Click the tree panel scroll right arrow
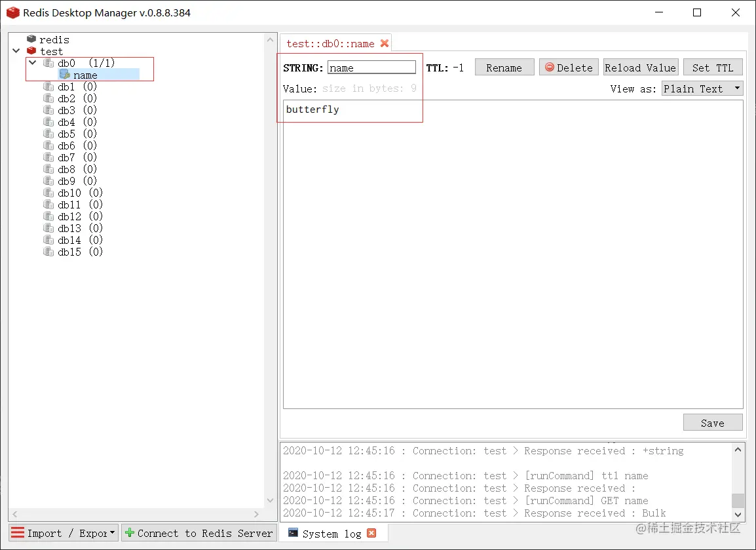756x550 pixels. point(256,515)
